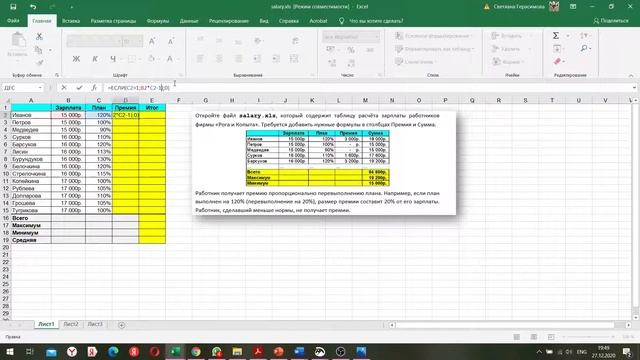Switch to the Справка tab
The height and width of the screenshot is (360, 640).
[289, 21]
